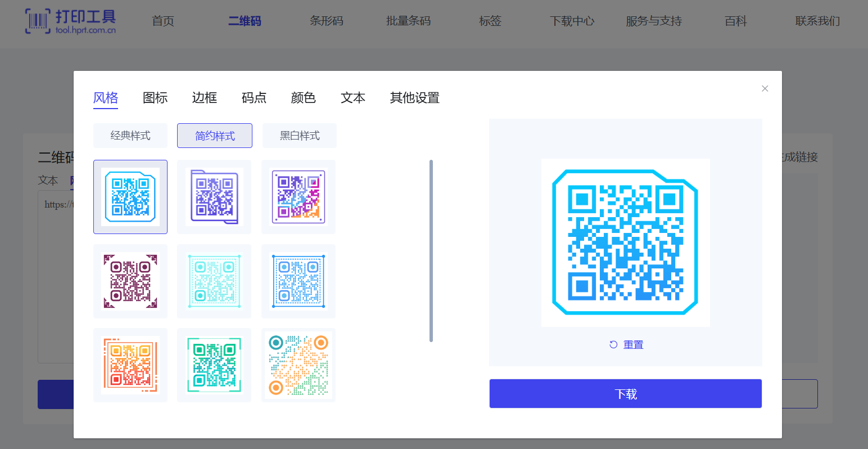
Task: Choose the green bracket-corner QR style
Action: [x=214, y=365]
